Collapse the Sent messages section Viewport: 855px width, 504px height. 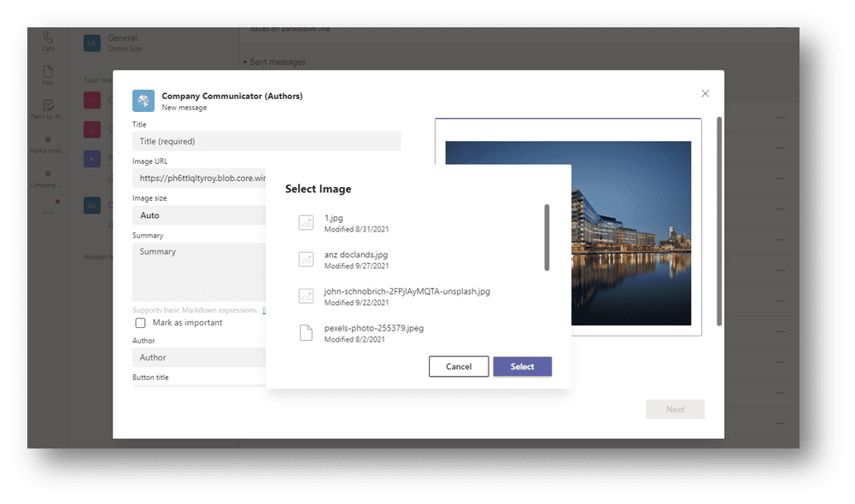click(244, 62)
